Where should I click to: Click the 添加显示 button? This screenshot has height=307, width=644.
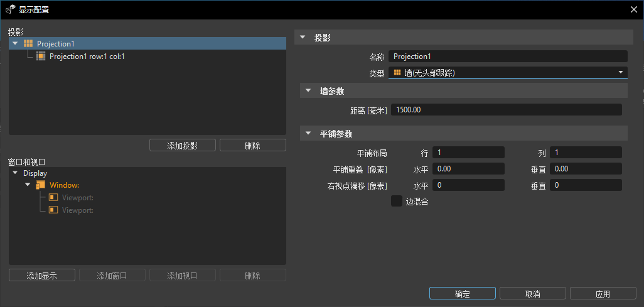click(42, 276)
